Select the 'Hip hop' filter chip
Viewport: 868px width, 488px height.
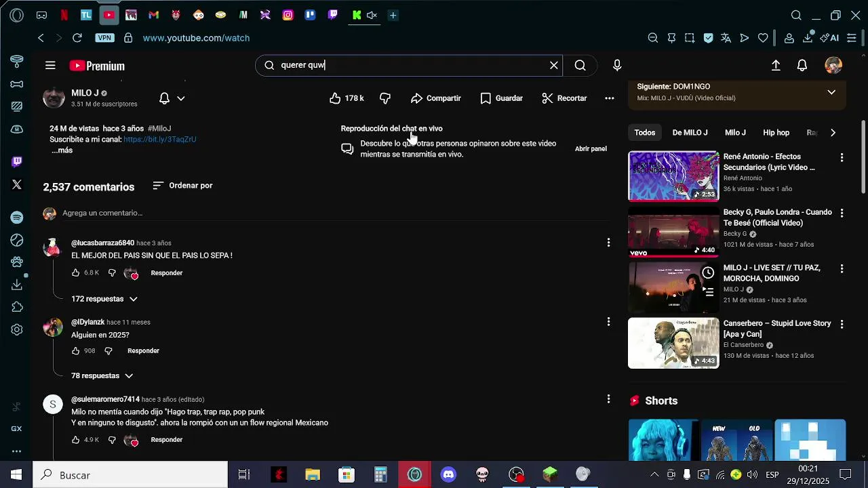pos(776,133)
